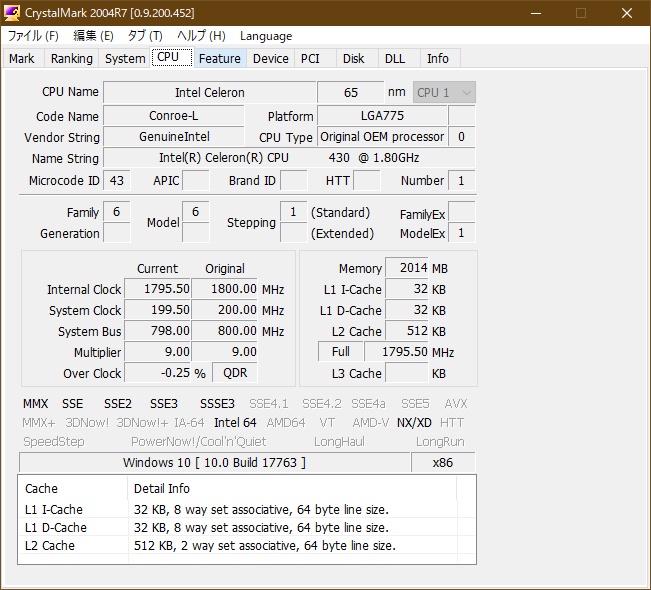The width and height of the screenshot is (651, 590).
Task: Click the Windows 10 build info field
Action: pos(214,463)
